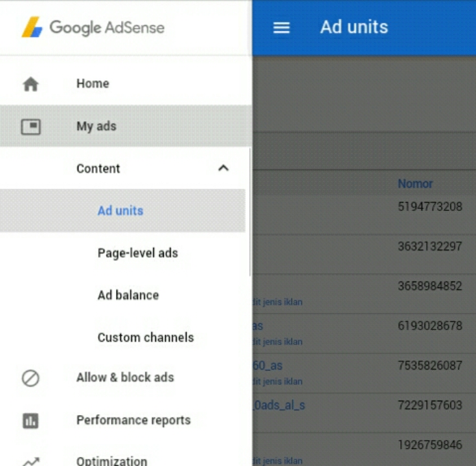Image resolution: width=476 pixels, height=466 pixels.
Task: Click ad number 3632132297
Action: click(430, 247)
